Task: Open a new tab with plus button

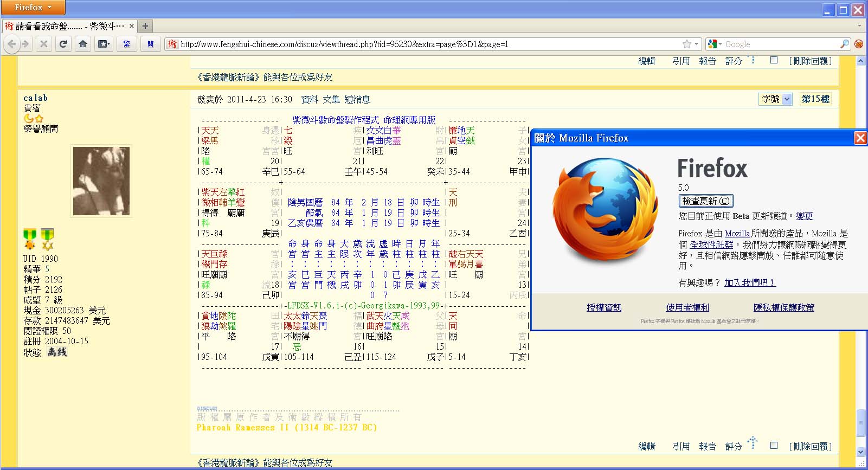Action: [x=145, y=25]
